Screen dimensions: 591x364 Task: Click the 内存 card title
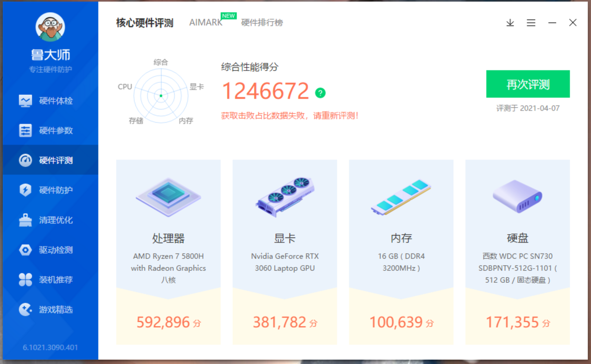[x=401, y=238]
